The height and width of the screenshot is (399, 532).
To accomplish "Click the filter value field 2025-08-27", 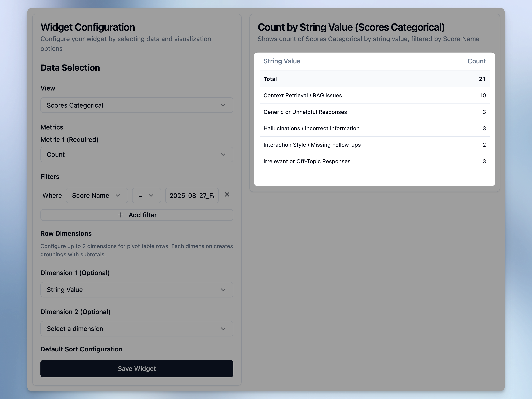I will point(192,195).
